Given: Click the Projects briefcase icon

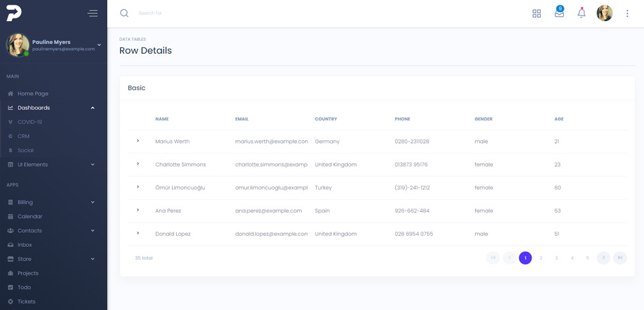Looking at the screenshot, I should click(x=11, y=273).
